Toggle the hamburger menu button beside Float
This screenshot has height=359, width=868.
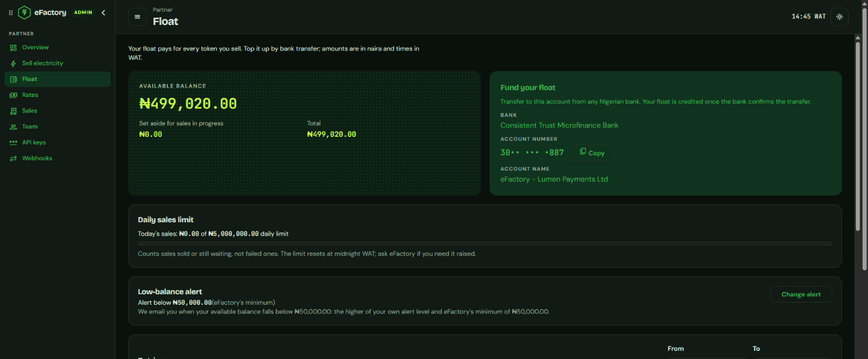(137, 17)
